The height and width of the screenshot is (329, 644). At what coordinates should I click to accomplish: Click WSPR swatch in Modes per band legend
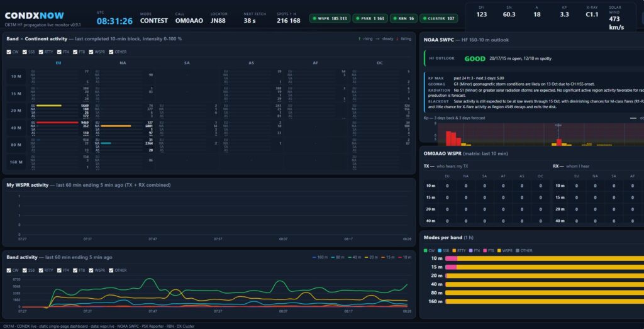click(x=499, y=250)
